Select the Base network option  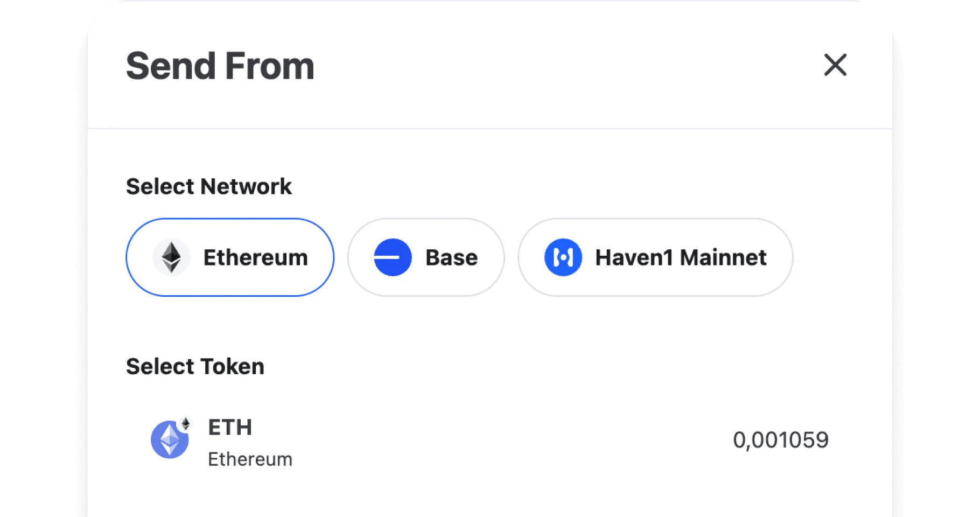(x=425, y=257)
